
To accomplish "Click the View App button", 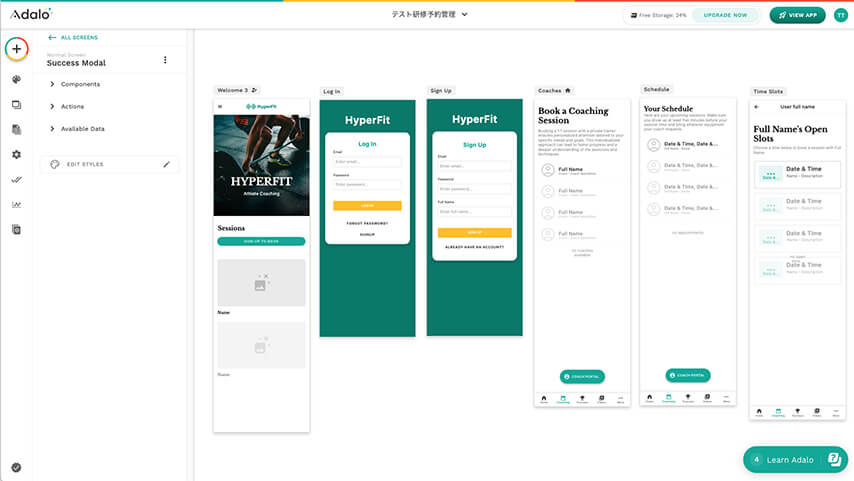I will tap(797, 15).
